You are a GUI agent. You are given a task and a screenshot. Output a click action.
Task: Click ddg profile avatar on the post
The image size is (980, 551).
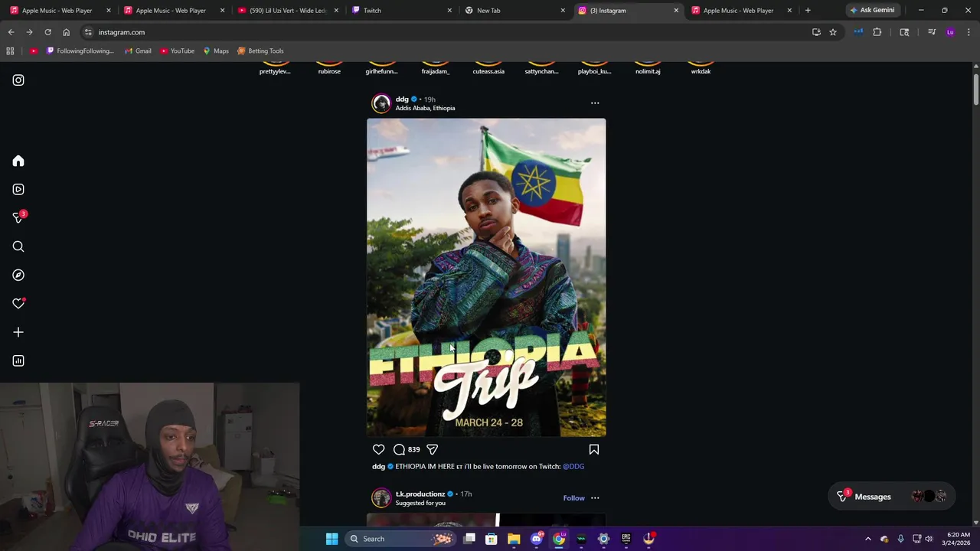(381, 103)
